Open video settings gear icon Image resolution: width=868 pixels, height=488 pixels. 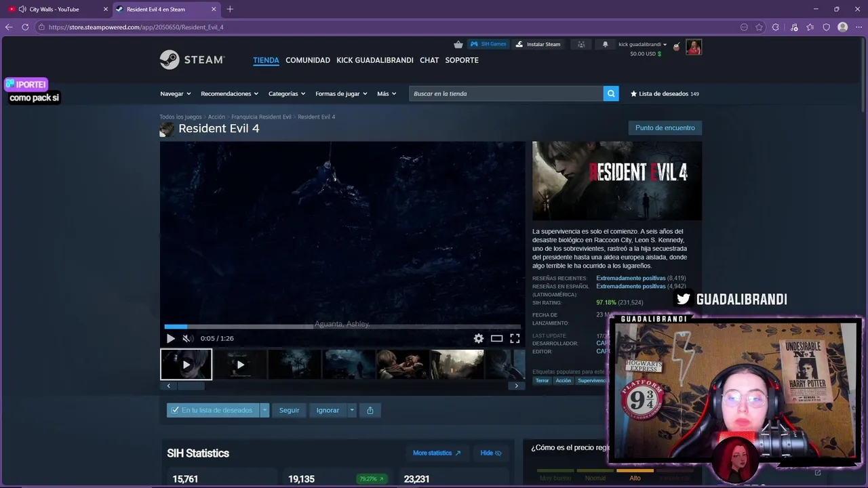[x=479, y=338]
